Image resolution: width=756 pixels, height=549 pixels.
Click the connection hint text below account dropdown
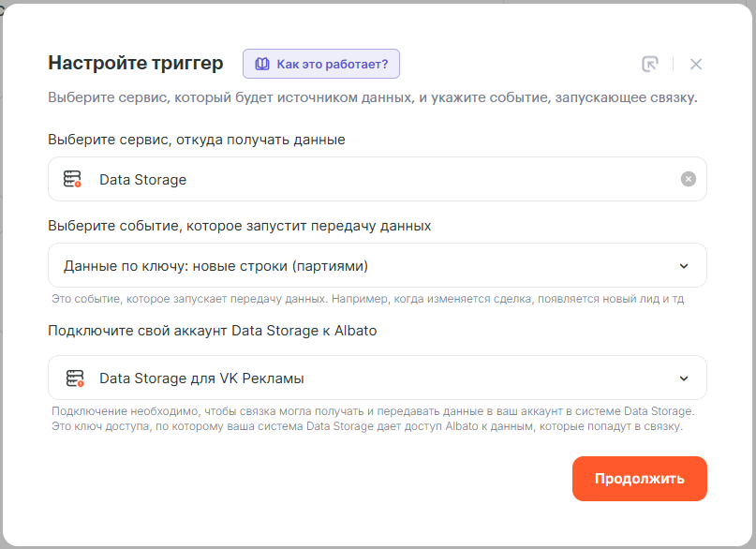[373, 419]
